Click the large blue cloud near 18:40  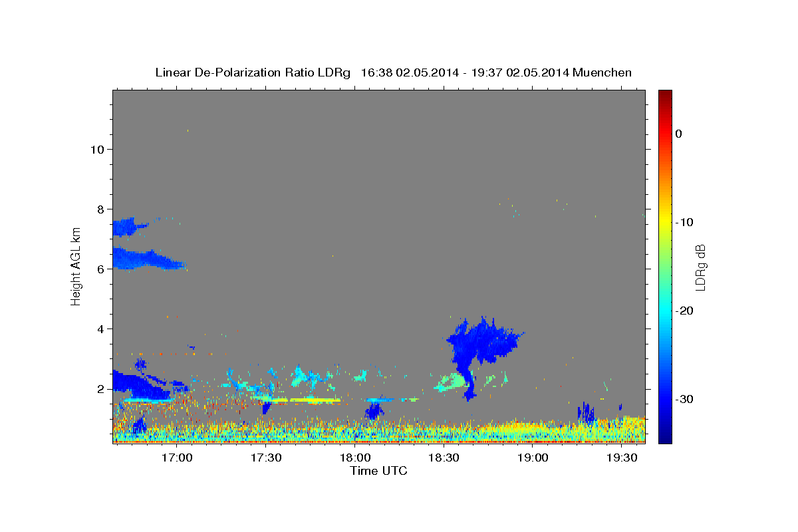click(x=482, y=342)
